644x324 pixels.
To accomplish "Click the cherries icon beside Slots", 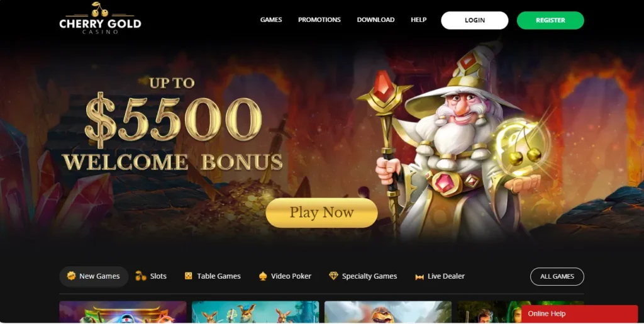I will (x=141, y=276).
